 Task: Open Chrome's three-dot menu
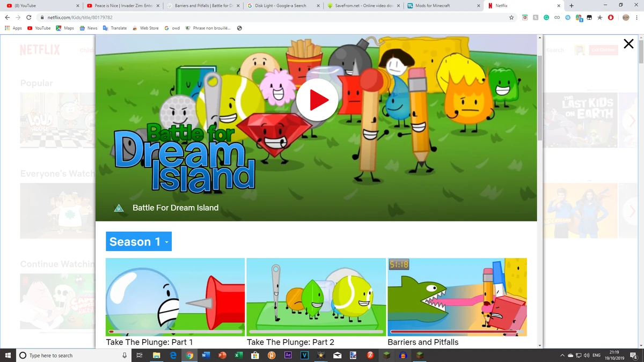click(x=636, y=17)
